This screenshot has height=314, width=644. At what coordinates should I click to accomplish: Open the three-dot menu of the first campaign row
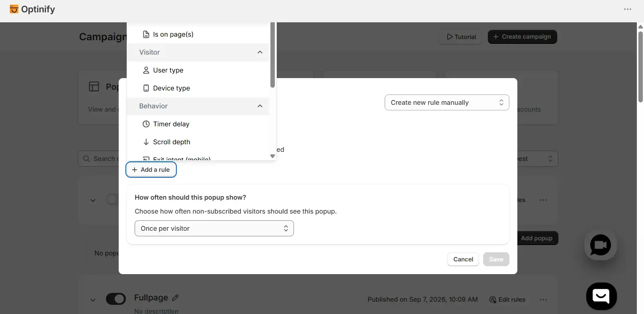point(543,200)
